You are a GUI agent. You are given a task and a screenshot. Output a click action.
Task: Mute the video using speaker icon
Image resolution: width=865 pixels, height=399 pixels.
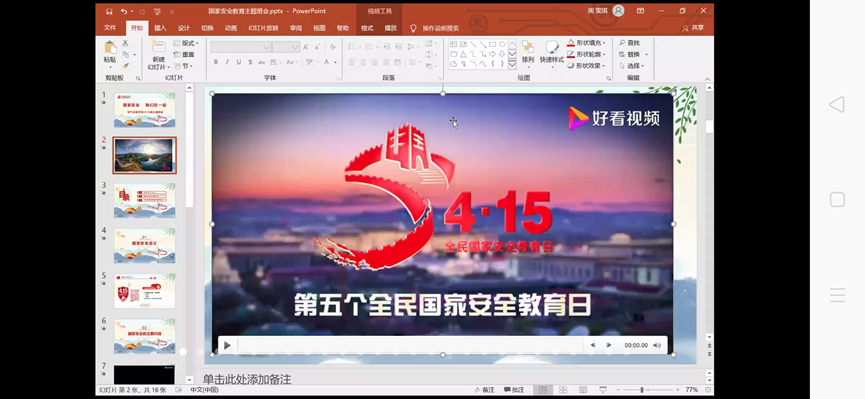coord(657,345)
